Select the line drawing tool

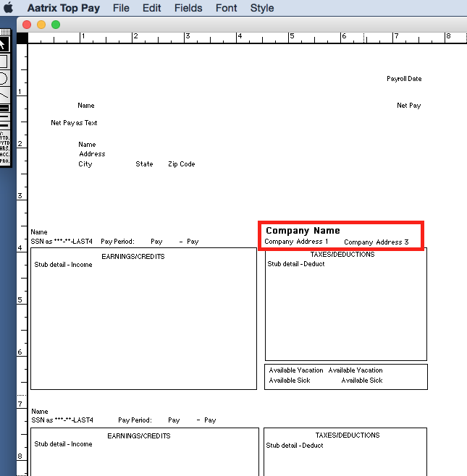tap(4, 95)
